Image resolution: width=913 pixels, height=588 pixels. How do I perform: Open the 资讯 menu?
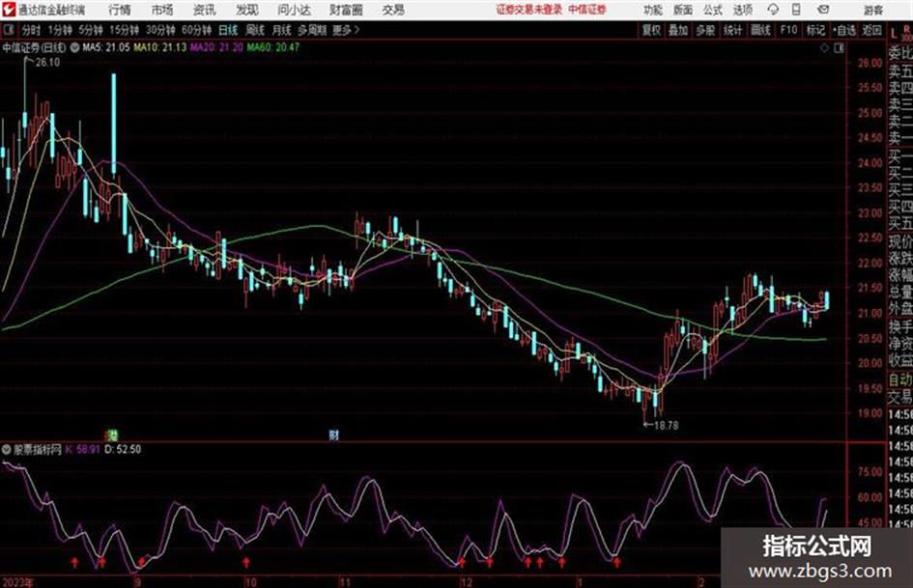205,10
